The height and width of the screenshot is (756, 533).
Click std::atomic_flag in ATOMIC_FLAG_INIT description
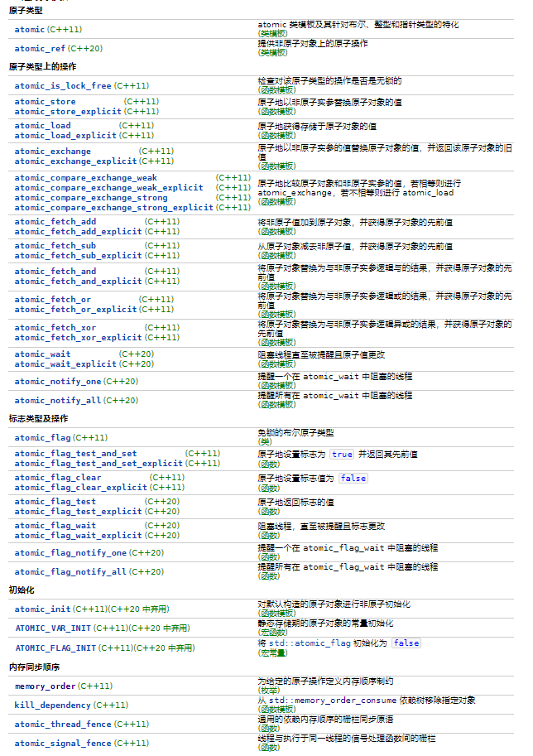310,643
